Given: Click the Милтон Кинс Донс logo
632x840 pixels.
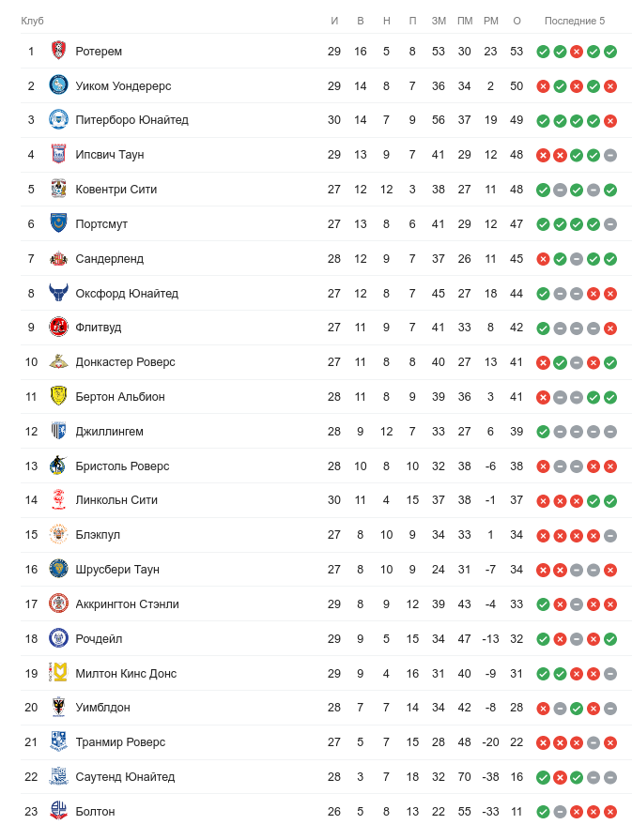Looking at the screenshot, I should click(x=58, y=673).
